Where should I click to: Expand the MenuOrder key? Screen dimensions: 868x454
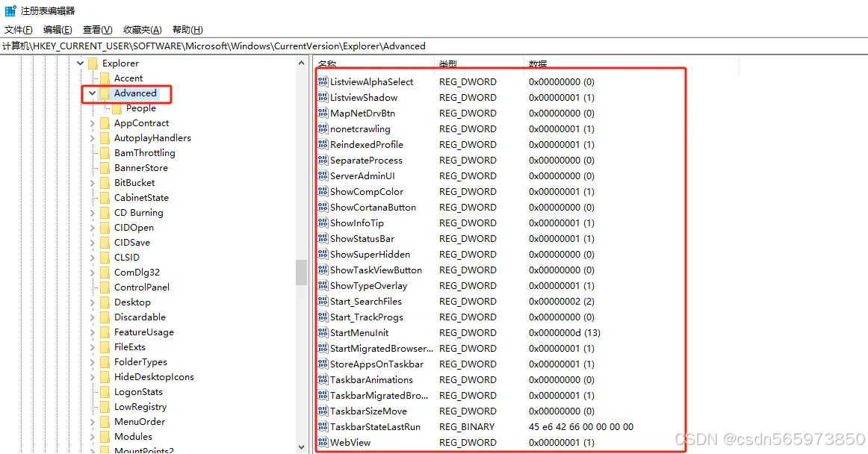coord(93,422)
